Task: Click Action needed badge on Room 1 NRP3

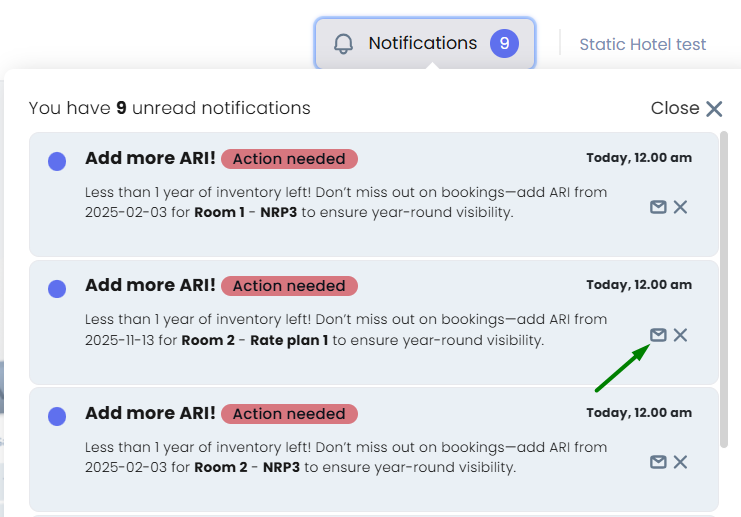Action: click(x=289, y=159)
